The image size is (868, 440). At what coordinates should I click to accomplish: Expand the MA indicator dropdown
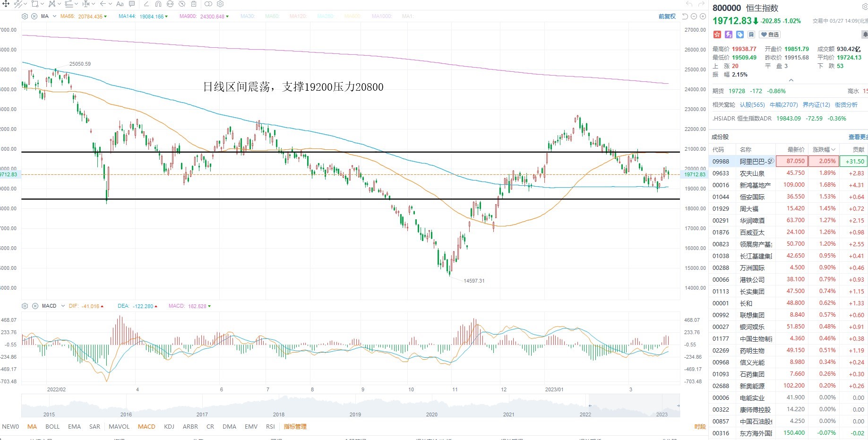pos(55,17)
